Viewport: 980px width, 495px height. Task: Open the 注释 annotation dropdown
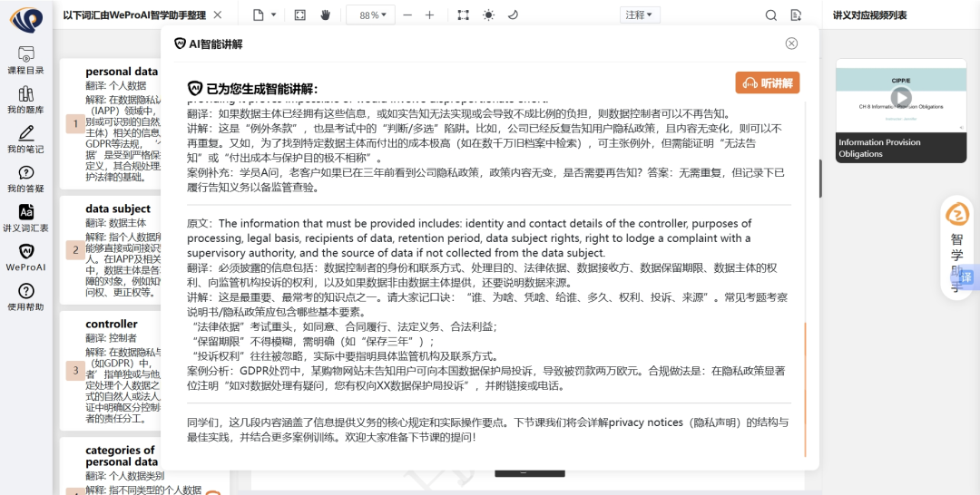[640, 15]
